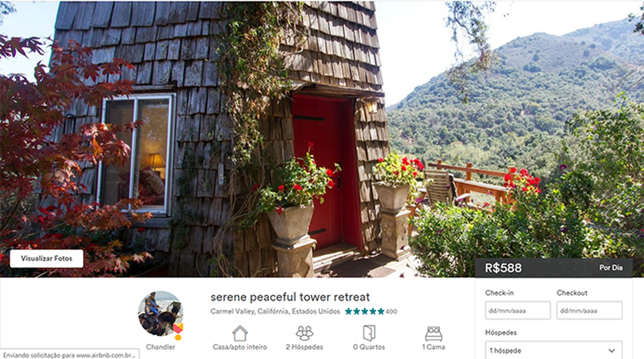The height and width of the screenshot is (359, 644).
Task: Click the house icon for Casa/apto inteiro
Action: pos(240,333)
